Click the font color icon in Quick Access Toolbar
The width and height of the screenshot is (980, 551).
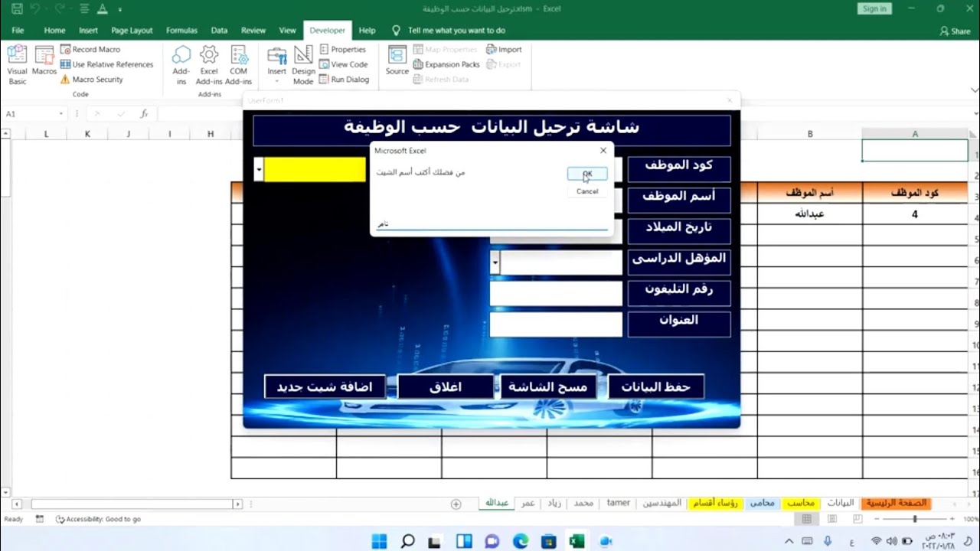click(x=102, y=8)
